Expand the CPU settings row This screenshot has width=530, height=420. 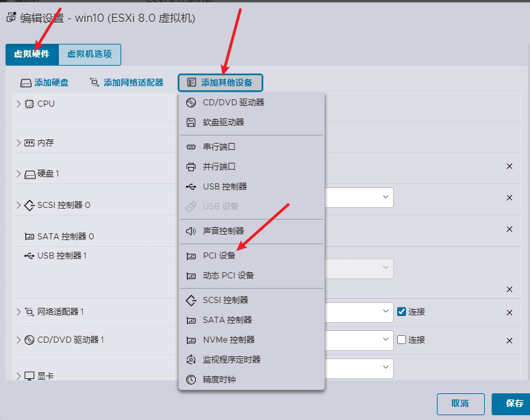tap(18, 104)
